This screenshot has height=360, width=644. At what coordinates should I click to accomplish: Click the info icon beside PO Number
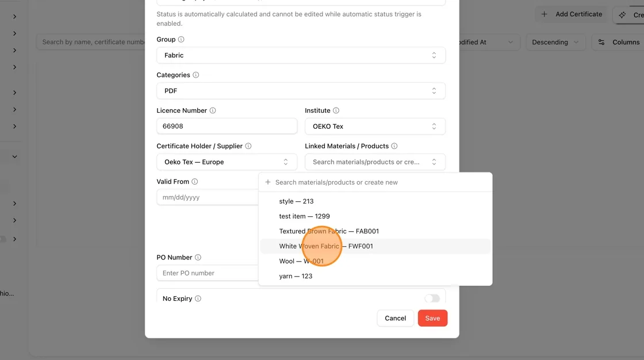coord(198,257)
